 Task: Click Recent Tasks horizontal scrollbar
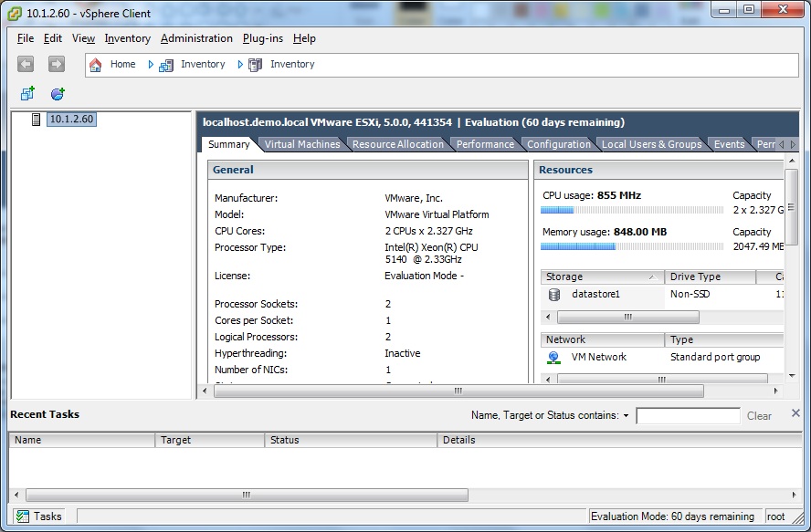pos(247,495)
